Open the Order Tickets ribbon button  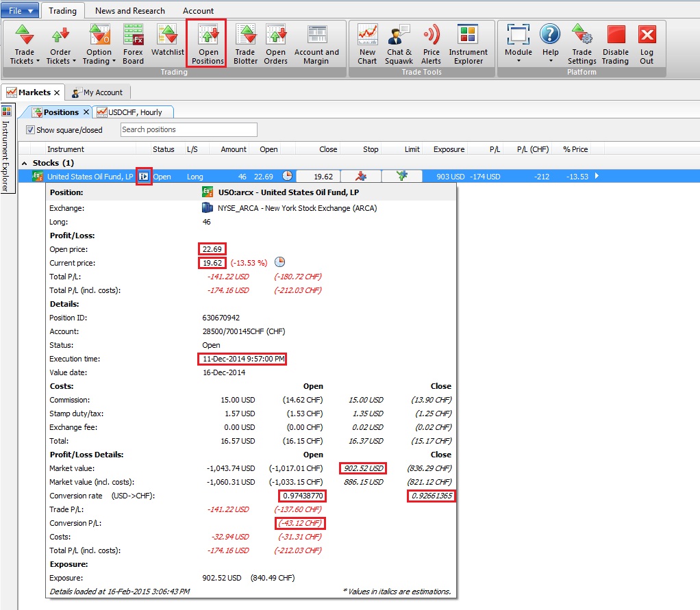[61, 45]
